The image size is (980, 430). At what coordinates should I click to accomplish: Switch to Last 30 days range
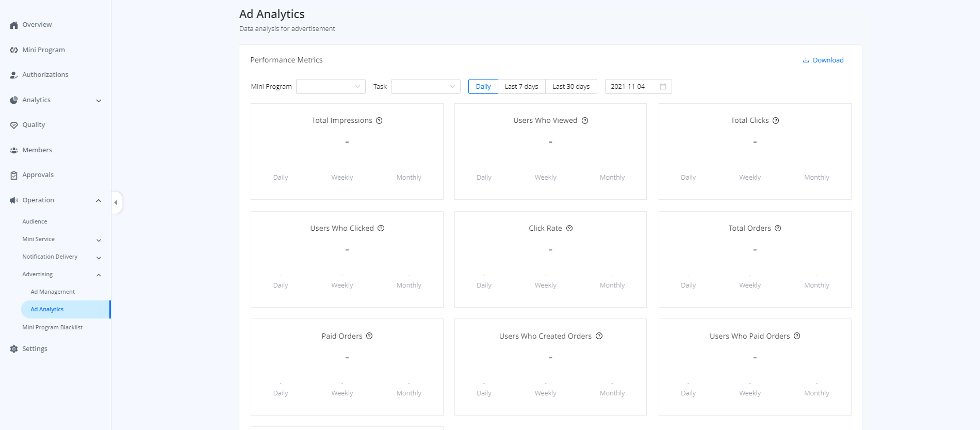point(571,87)
